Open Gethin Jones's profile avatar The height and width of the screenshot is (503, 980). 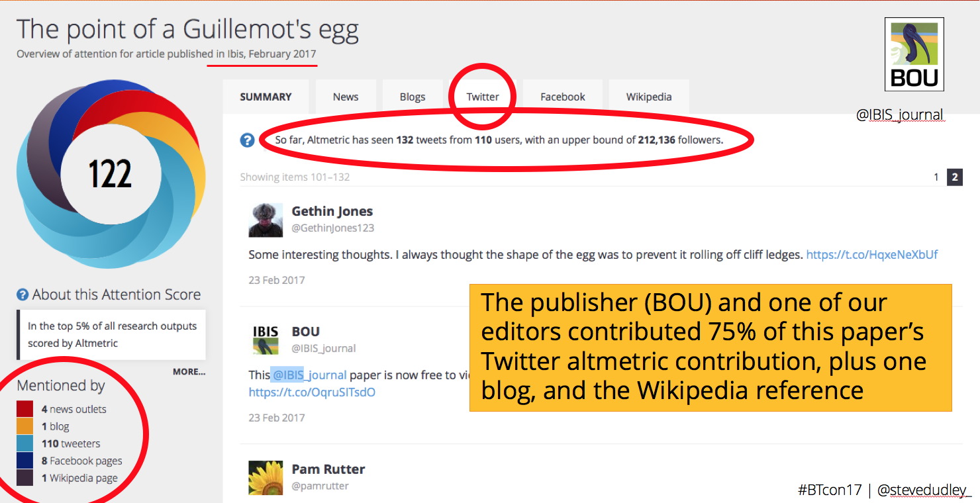[x=266, y=220]
